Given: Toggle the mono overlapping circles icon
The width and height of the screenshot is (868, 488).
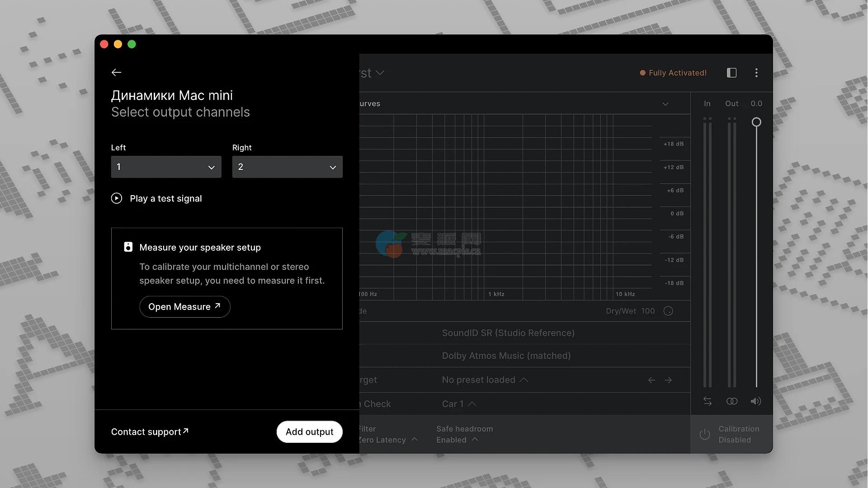Looking at the screenshot, I should 731,401.
